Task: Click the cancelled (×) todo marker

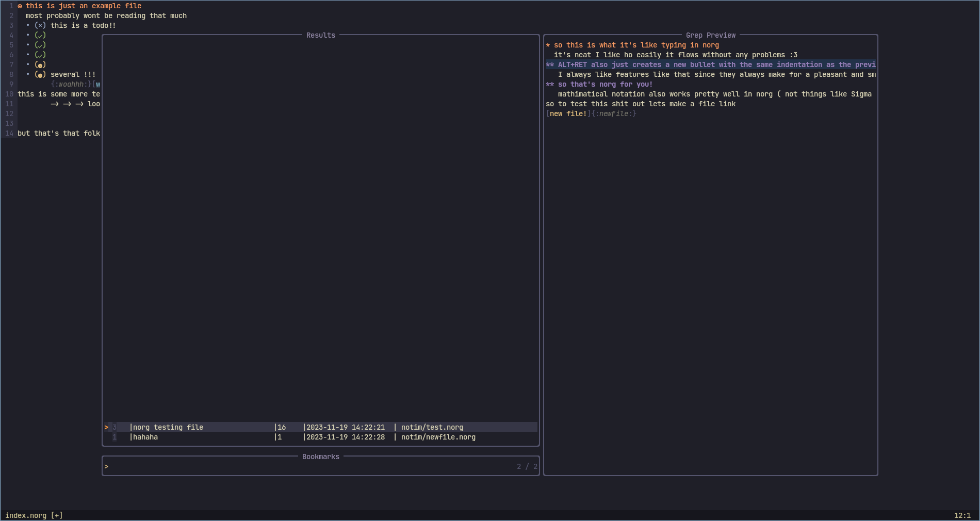Action: [40, 25]
